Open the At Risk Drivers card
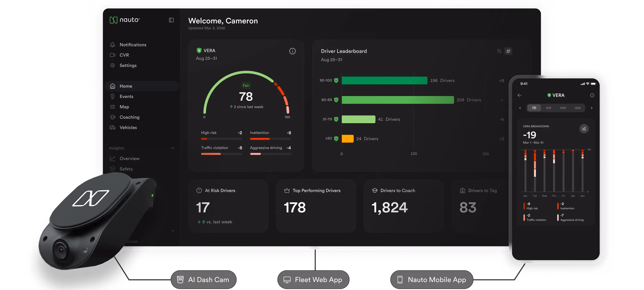Screen dimensions: 644x290 (228, 206)
